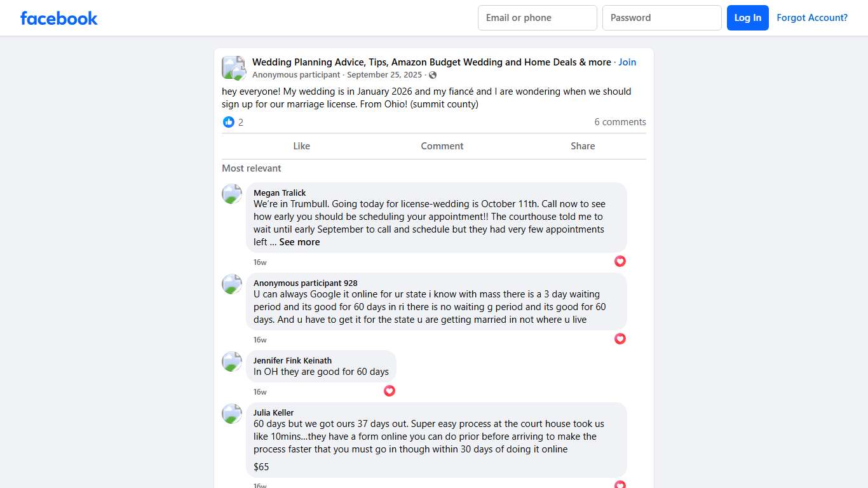Join the Wedding Planning Advice group
The image size is (868, 488).
(627, 62)
